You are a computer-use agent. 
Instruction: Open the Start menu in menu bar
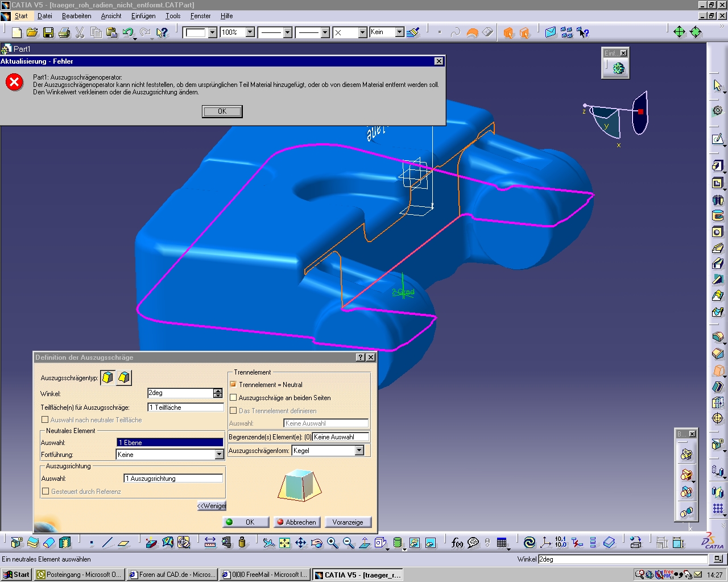click(x=21, y=16)
